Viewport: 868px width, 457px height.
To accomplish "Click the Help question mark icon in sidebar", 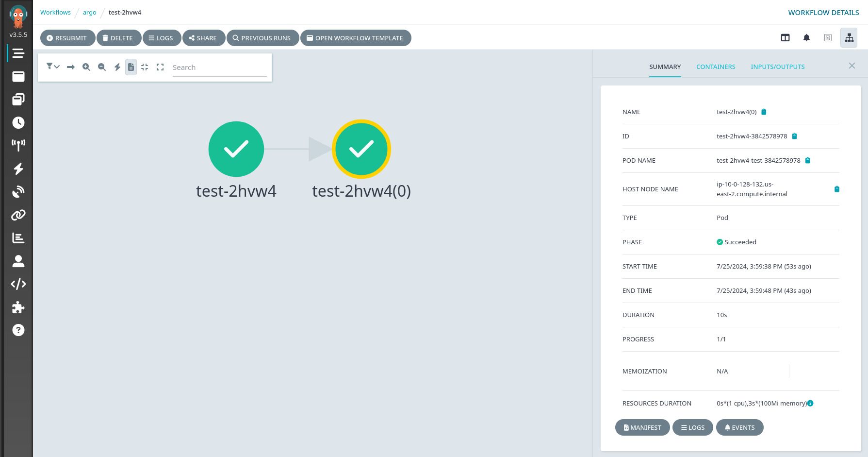I will coord(18,330).
